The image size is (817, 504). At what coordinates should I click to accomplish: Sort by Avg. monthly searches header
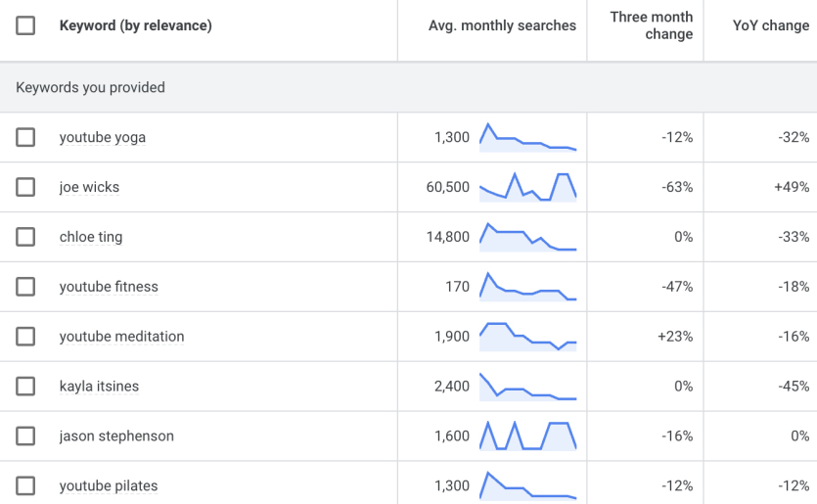502,25
